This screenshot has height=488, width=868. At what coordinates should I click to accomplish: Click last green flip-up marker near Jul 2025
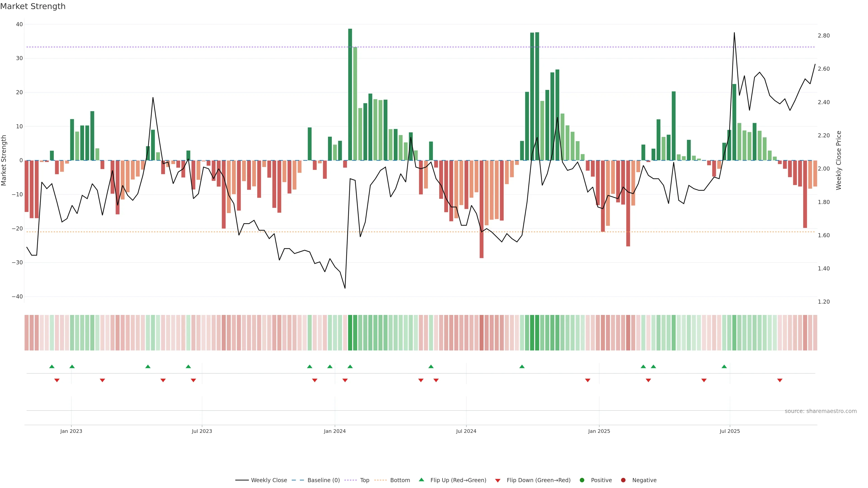pyautogui.click(x=724, y=366)
